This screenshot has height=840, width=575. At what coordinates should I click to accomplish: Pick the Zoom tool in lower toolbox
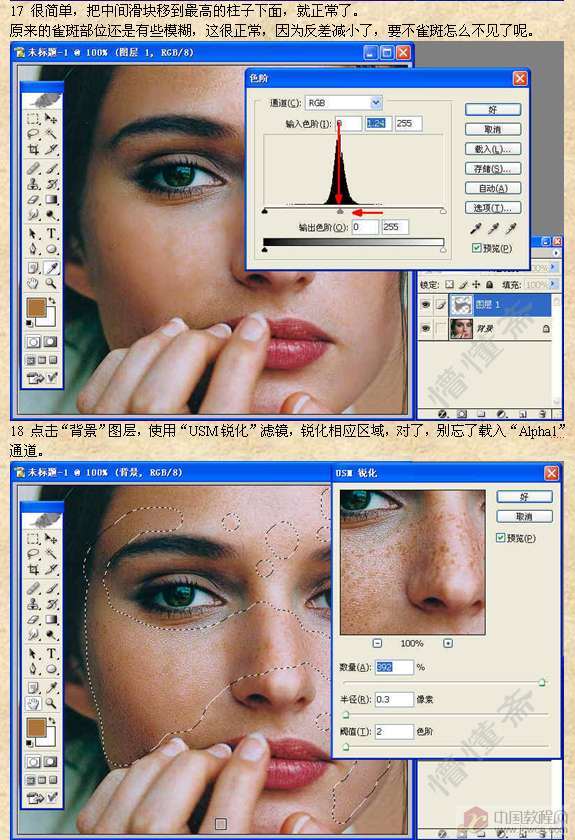click(x=51, y=703)
